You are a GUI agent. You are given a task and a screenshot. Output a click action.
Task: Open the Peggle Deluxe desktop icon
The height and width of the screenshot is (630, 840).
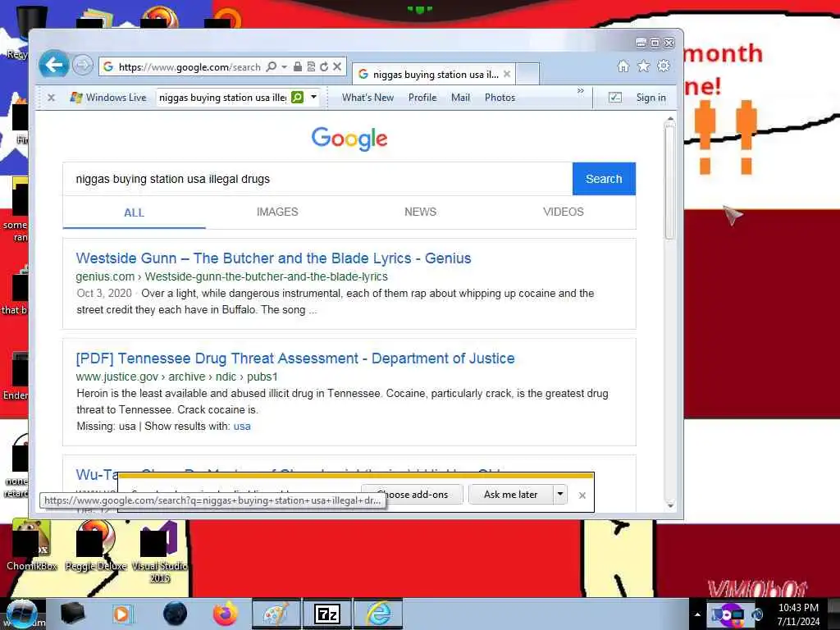pyautogui.click(x=96, y=545)
